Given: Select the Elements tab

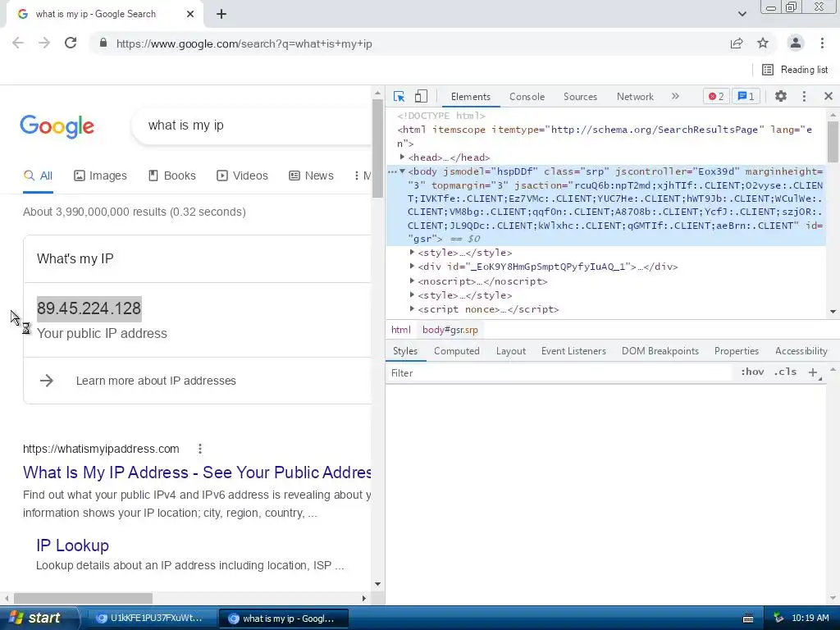Looking at the screenshot, I should coord(470,97).
